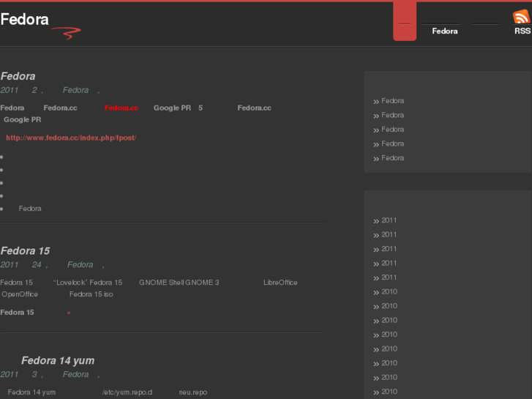The height and width of the screenshot is (399, 532).
Task: Open Fedora category link beside date 2011 3
Action: pos(75,374)
